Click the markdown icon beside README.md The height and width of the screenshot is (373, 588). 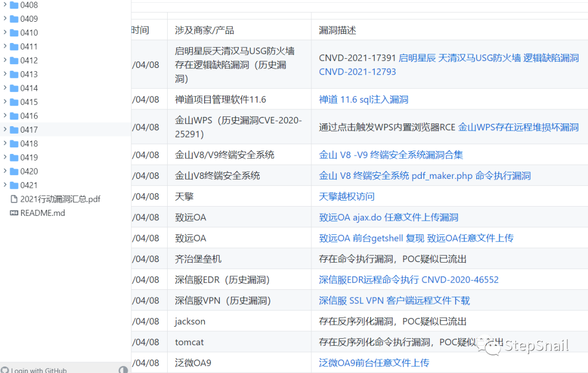point(14,213)
